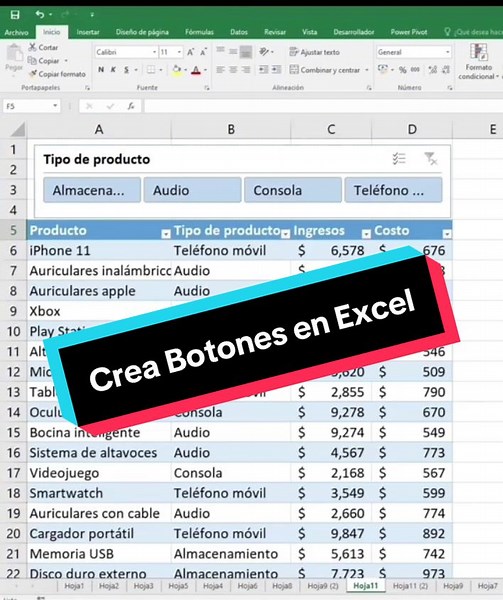Image resolution: width=503 pixels, height=600 pixels.
Task: Switch to sheet tab Hoja1
Action: [74, 586]
